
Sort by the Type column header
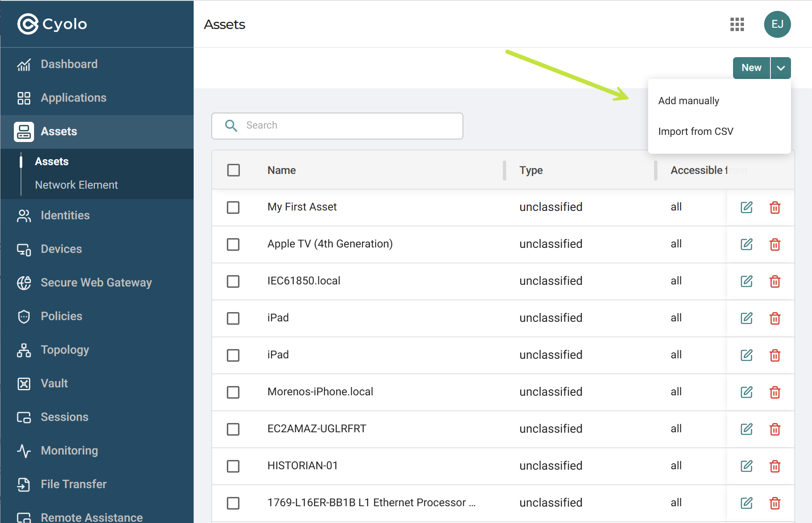[531, 170]
